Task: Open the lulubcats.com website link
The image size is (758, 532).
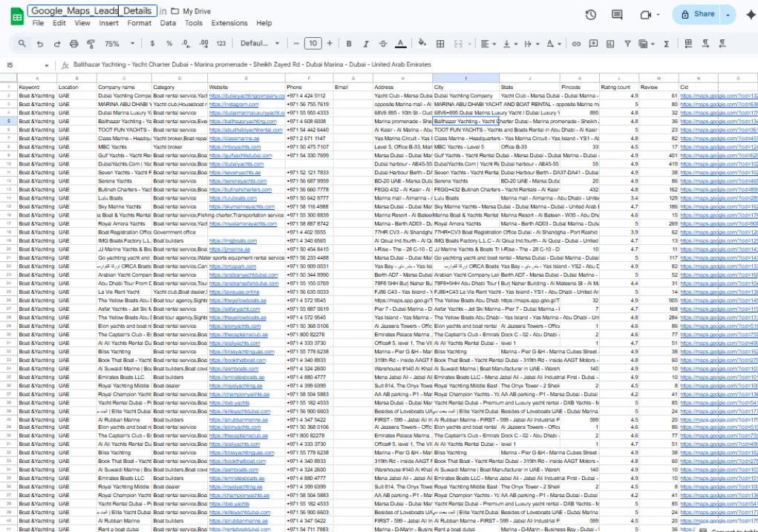Action: coord(232,198)
